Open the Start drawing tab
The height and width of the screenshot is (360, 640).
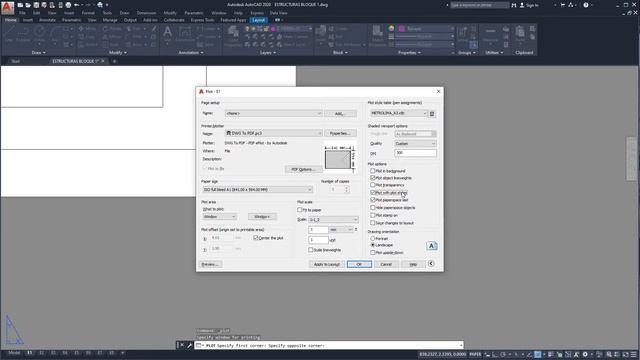[x=16, y=61]
